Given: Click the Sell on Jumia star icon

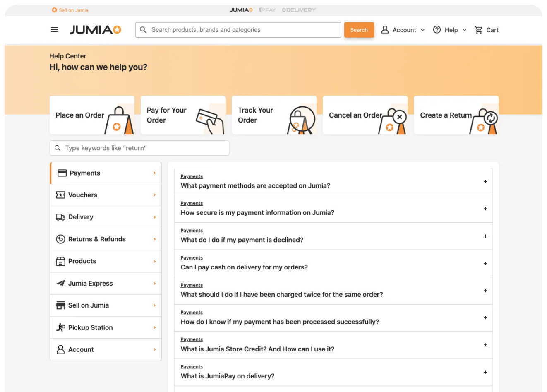Looking at the screenshot, I should point(54,10).
